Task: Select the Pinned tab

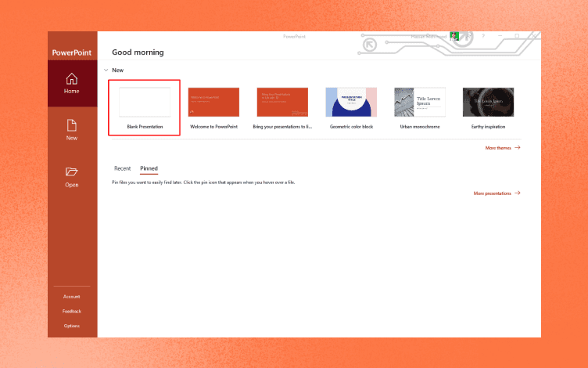Action: point(149,168)
